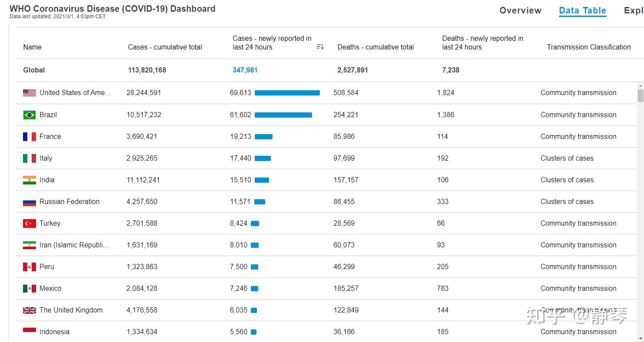Screen dimensions: 644x342
Task: Click Turkey's Community transmission classification
Action: (x=578, y=223)
